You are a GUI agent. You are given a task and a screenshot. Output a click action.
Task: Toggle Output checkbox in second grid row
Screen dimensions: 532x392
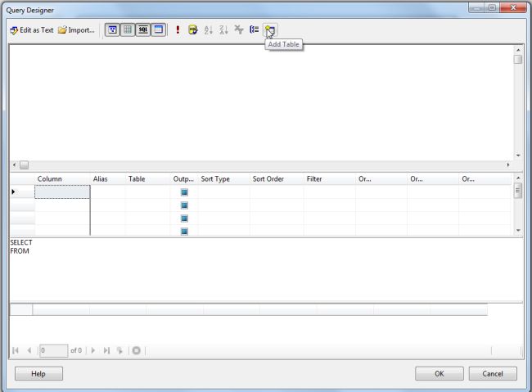184,205
